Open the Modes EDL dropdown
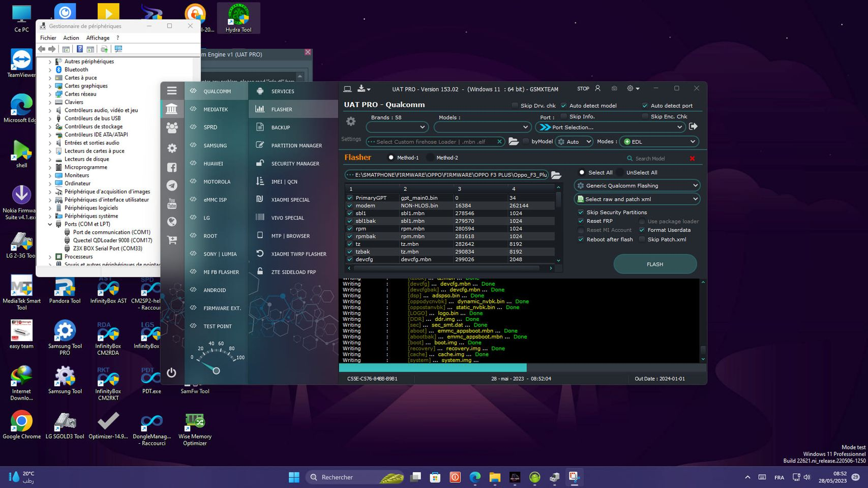This screenshot has width=868, height=488. coord(660,142)
